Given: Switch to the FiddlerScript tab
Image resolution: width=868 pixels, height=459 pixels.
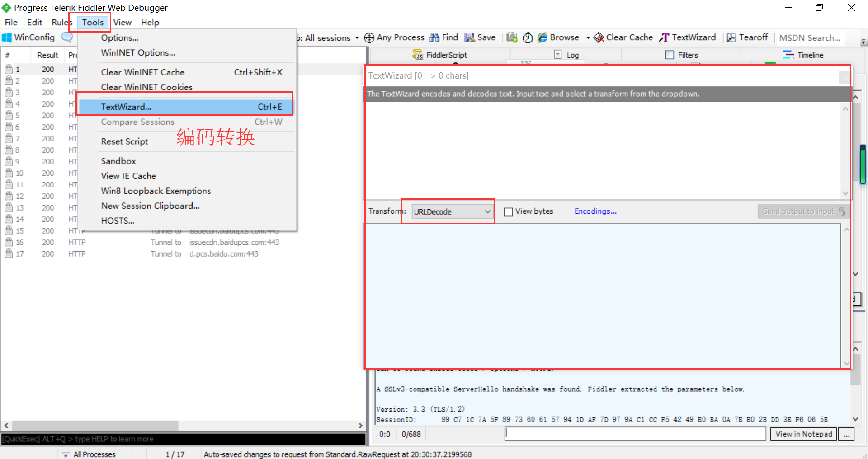Looking at the screenshot, I should [440, 55].
